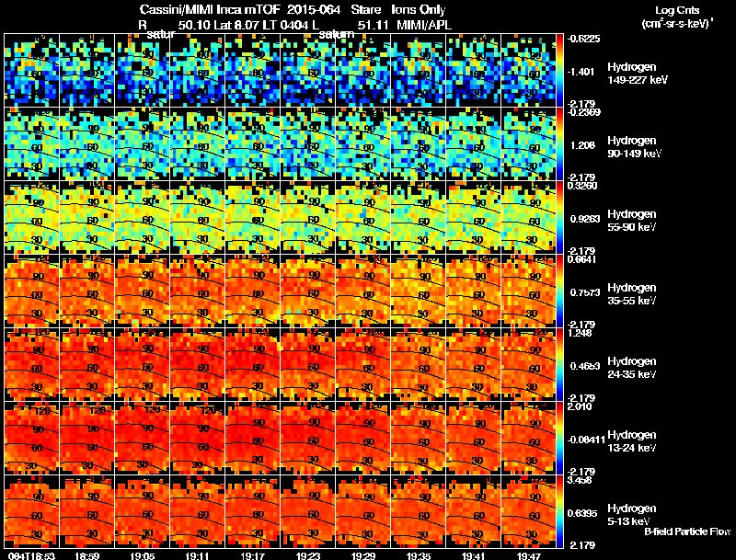Image resolution: width=736 pixels, height=560 pixels.
Task: Pick the Hydrogen 13-24 keV color bar
Action: [560, 439]
